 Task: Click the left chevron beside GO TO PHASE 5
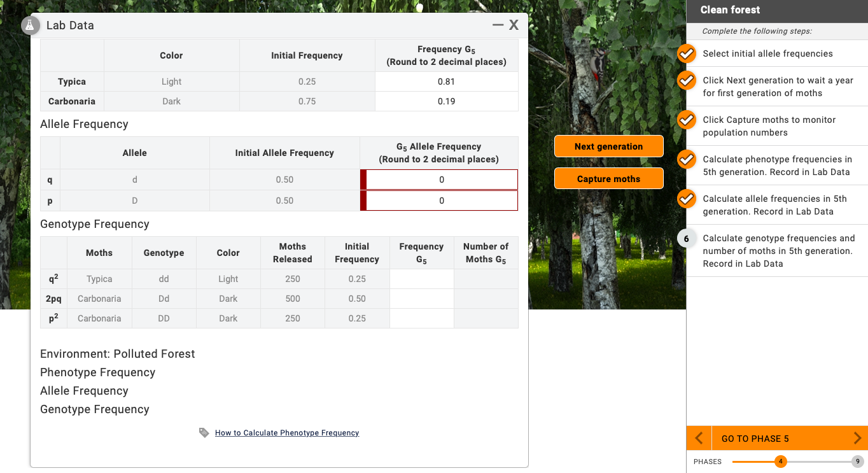click(698, 438)
